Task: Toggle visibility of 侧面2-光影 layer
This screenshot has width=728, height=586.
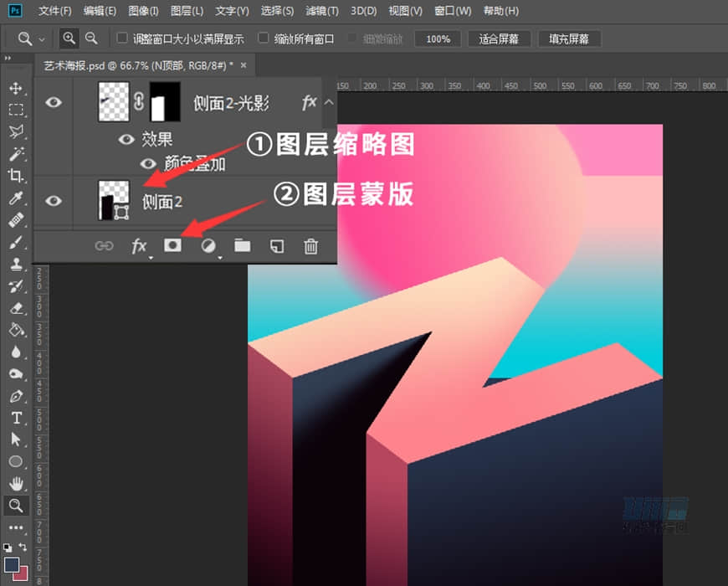Action: [x=54, y=101]
